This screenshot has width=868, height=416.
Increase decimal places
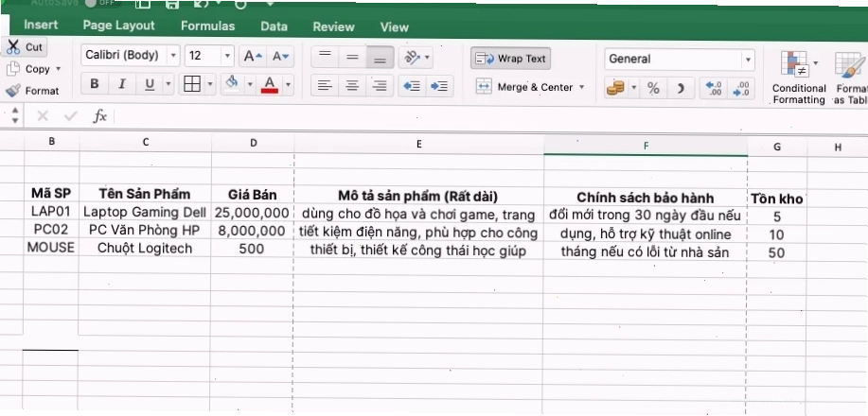click(714, 88)
